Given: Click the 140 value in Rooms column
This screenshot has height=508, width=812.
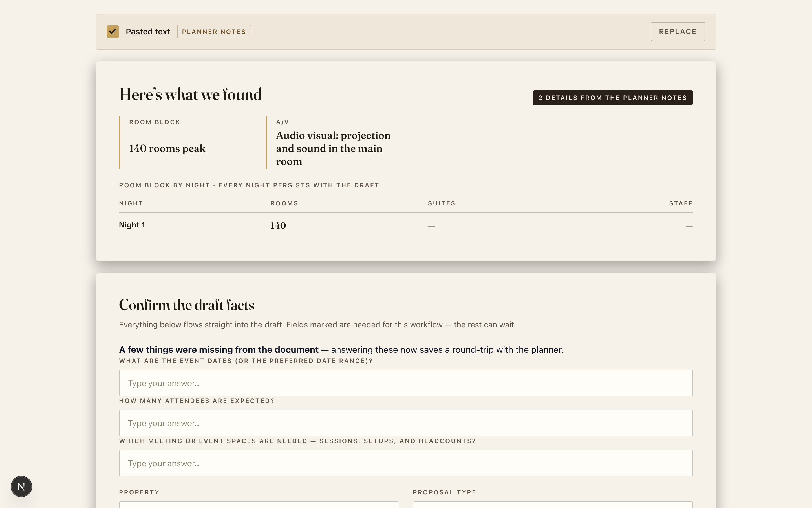Looking at the screenshot, I should (x=278, y=225).
